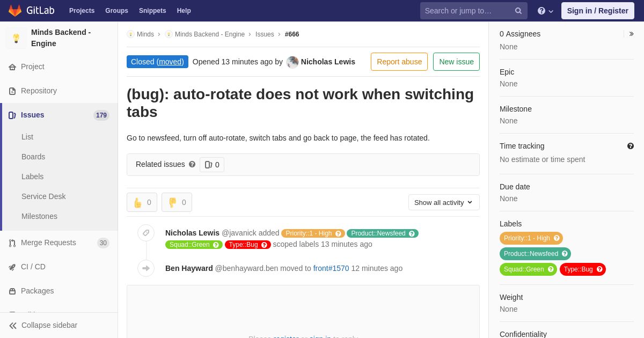Open the Snippets page
The height and width of the screenshot is (338, 644).
(152, 11)
